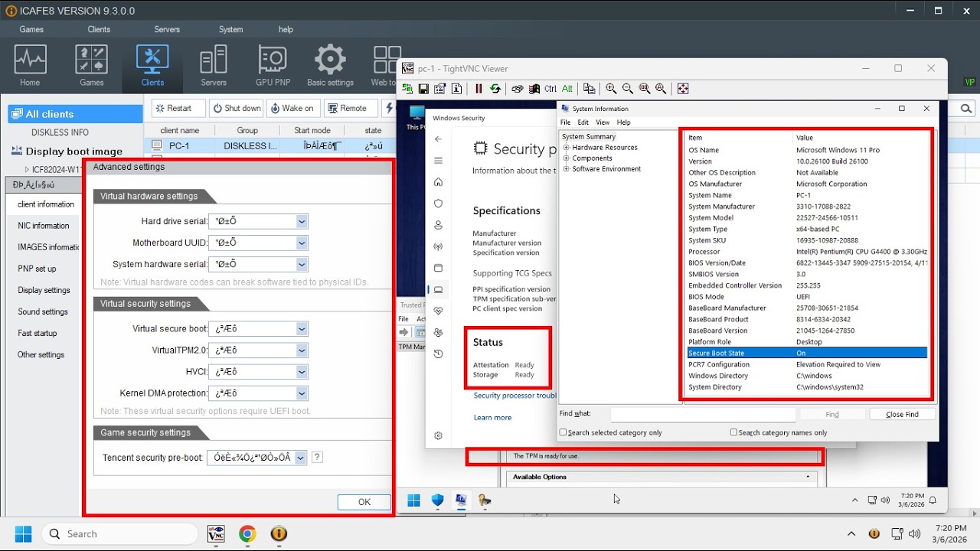The image size is (980, 551).
Task: Open Protection history icon in Windows Security
Action: point(438,354)
